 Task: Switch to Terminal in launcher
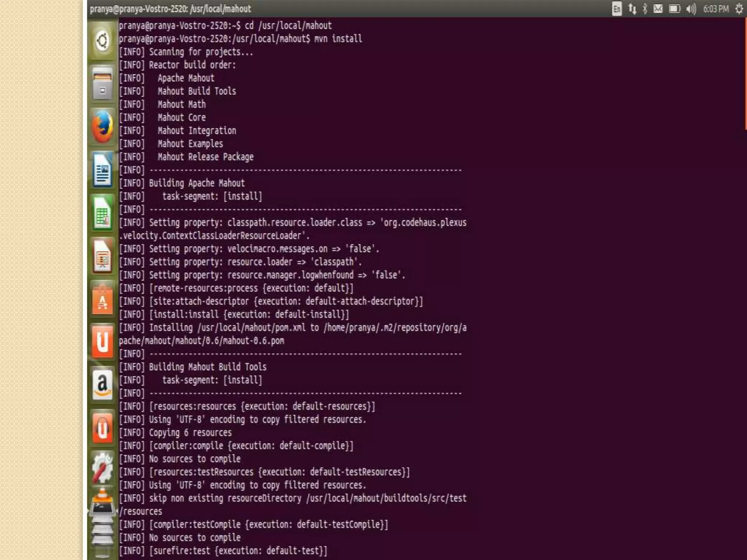coord(102,509)
